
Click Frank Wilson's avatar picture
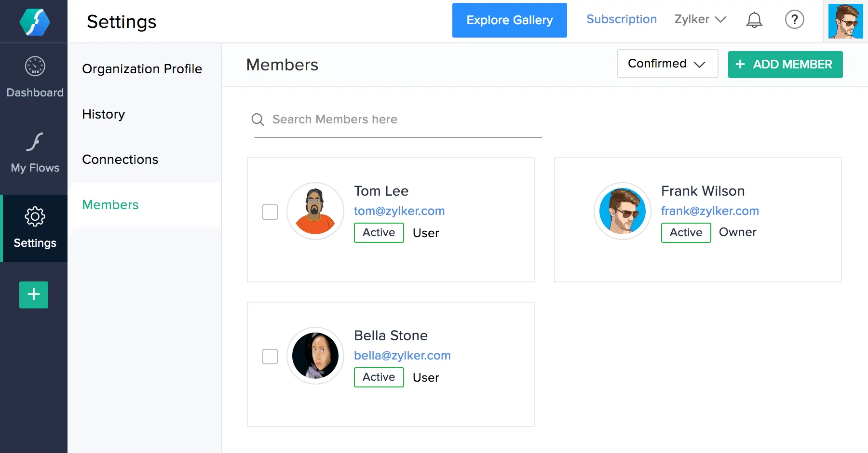tap(623, 211)
